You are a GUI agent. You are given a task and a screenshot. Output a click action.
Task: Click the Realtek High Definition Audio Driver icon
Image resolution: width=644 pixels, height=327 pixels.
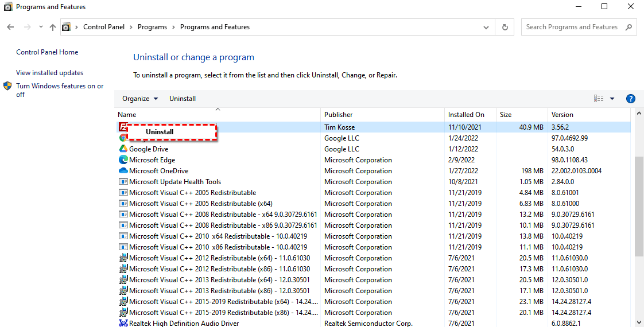[x=123, y=324]
